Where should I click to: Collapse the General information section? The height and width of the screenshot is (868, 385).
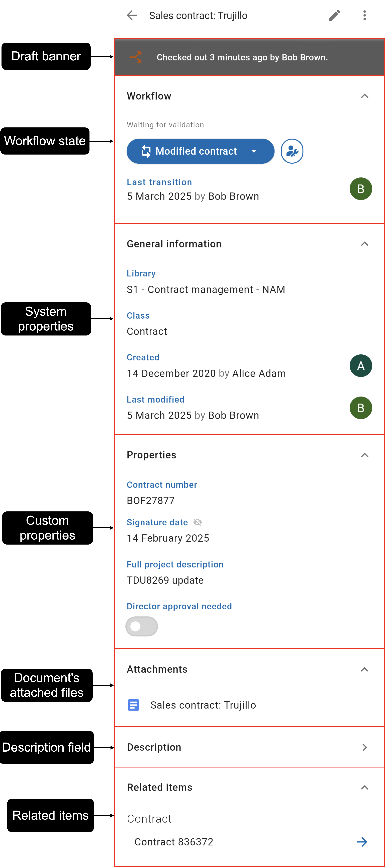pyautogui.click(x=364, y=244)
